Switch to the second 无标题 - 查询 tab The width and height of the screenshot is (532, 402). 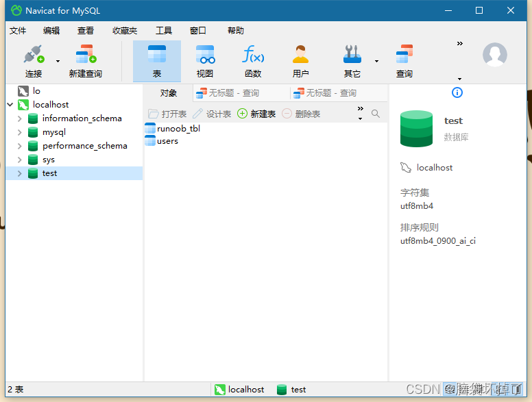(339, 93)
